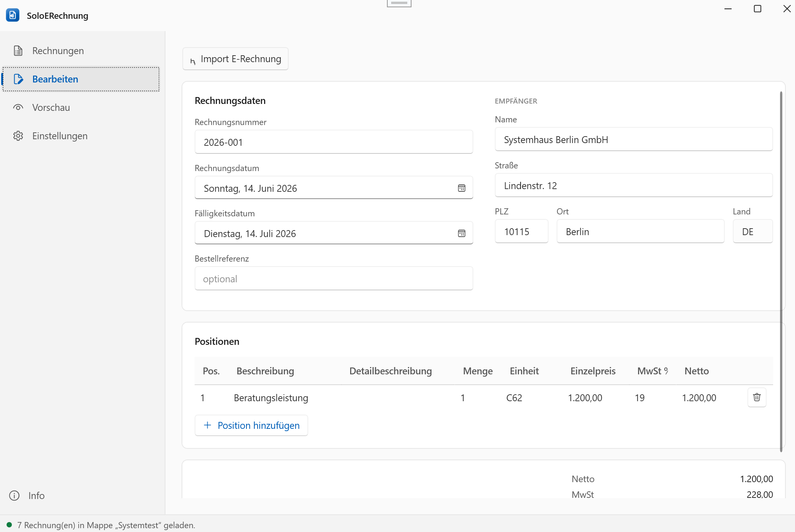Click the Detailbeschreibung column header
The image size is (795, 532).
(390, 371)
